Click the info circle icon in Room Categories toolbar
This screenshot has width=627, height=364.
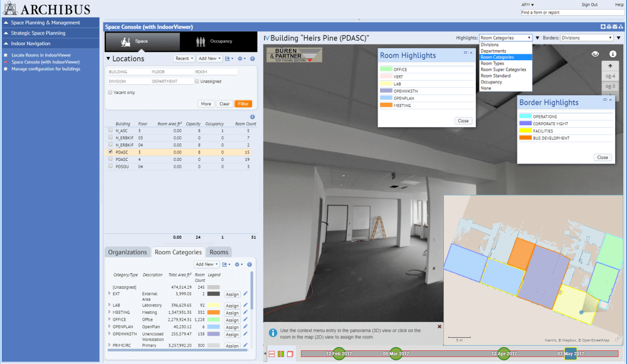coord(250,264)
